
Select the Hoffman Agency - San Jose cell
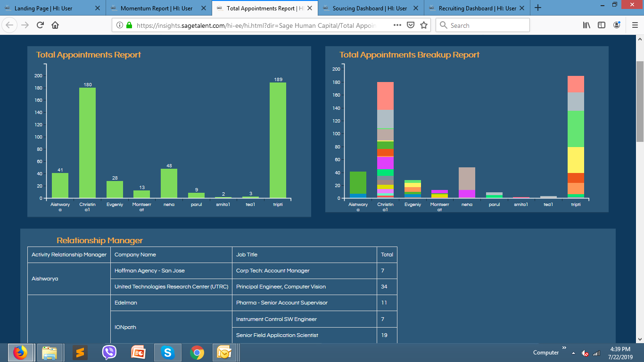tap(172, 271)
